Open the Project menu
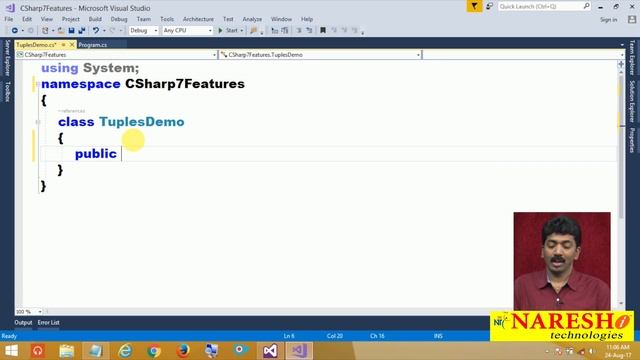Viewport: 640px width, 360px height. 71,19
